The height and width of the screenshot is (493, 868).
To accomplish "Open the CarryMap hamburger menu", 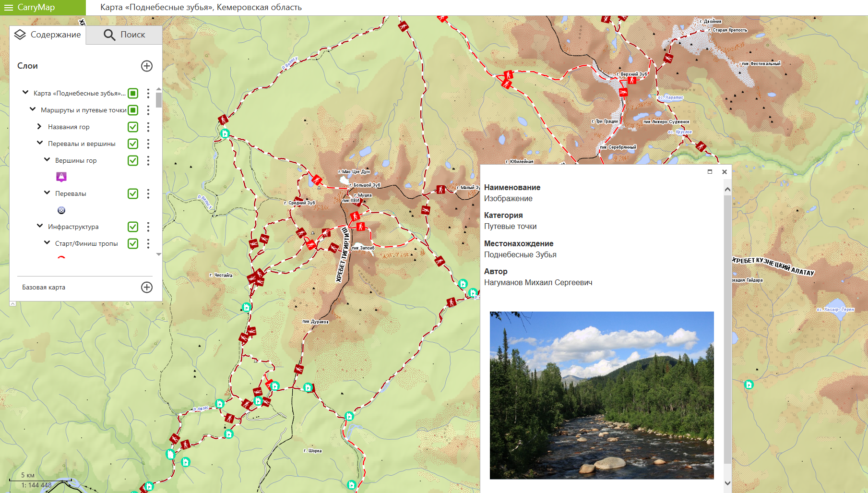I will (x=8, y=8).
